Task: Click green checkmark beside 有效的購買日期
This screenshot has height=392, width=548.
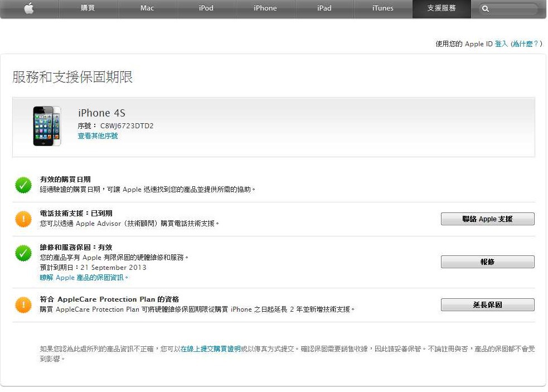Action: click(x=23, y=185)
